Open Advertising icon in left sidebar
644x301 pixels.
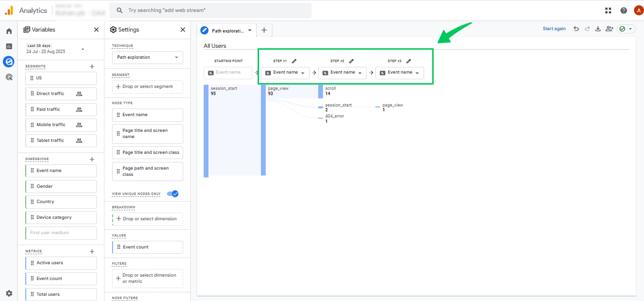coord(9,76)
